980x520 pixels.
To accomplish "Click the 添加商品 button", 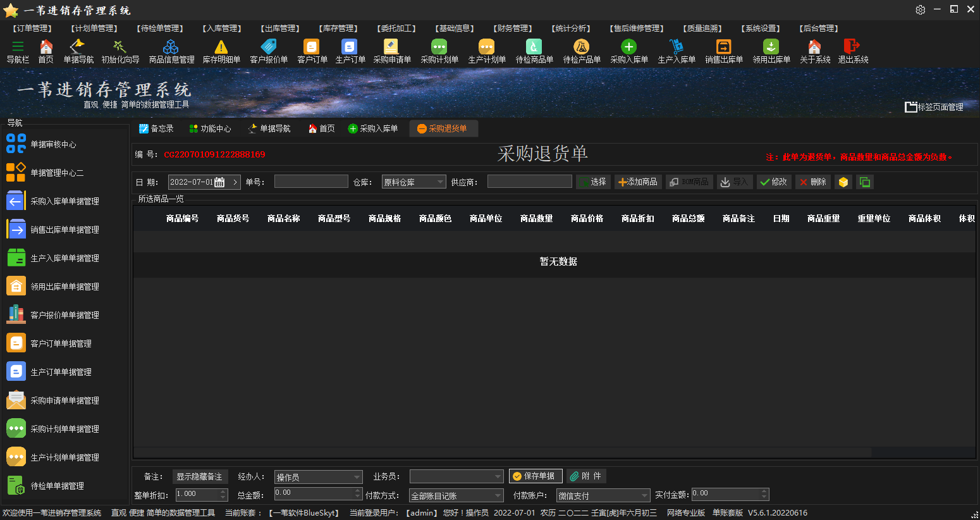I will pyautogui.click(x=638, y=182).
